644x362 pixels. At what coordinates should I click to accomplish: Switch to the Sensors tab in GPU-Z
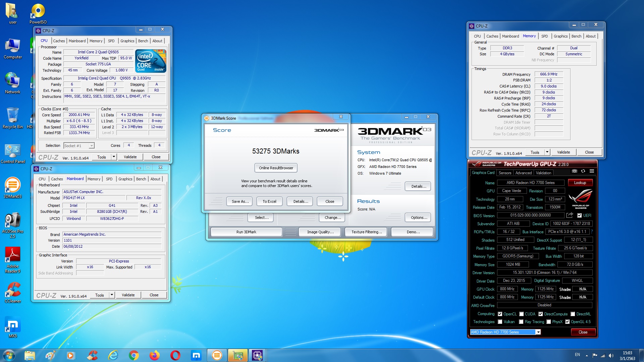[505, 173]
